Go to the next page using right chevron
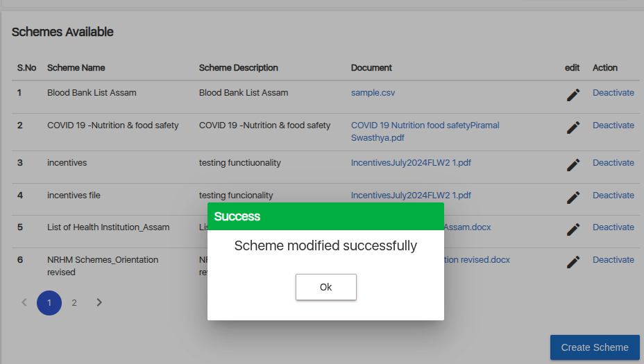This screenshot has height=364, width=644. pos(99,302)
